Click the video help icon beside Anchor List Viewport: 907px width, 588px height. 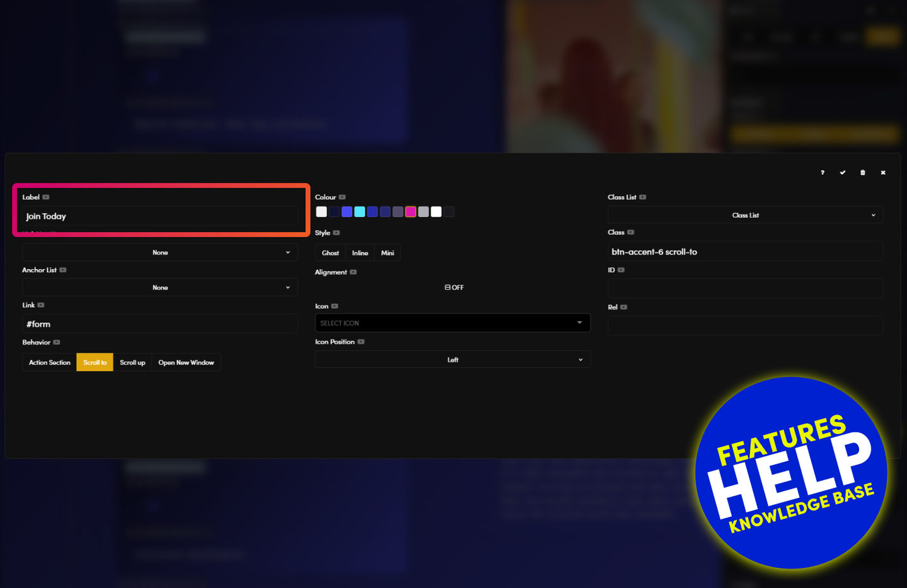click(63, 270)
